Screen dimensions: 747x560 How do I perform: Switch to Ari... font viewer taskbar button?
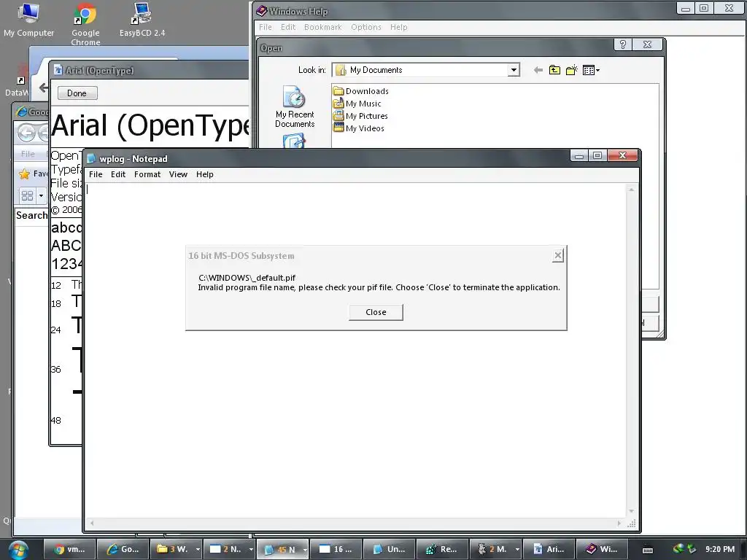549,549
